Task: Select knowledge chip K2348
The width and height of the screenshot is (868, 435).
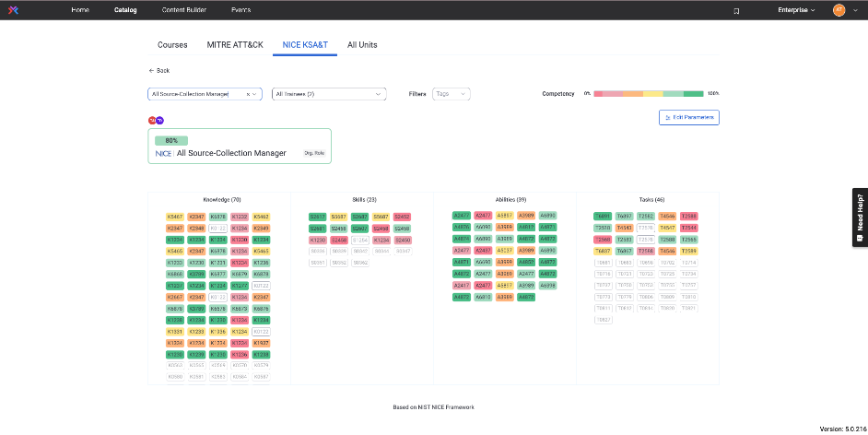Action: coord(196,229)
